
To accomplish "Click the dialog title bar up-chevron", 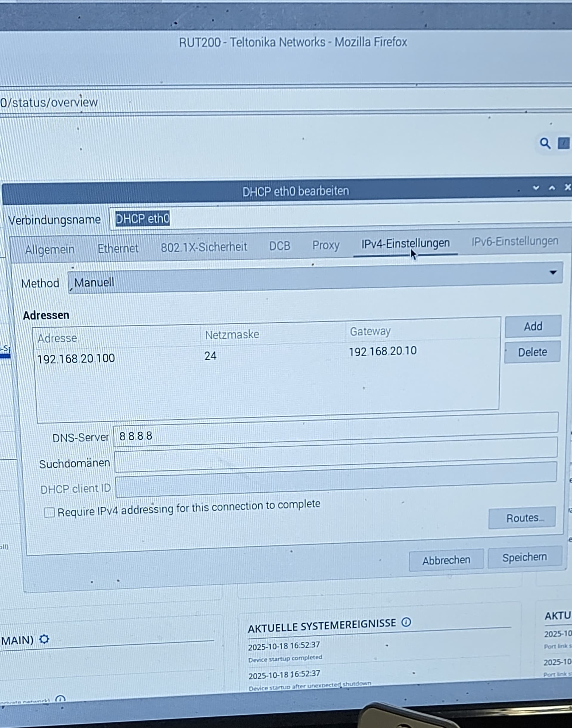I will (x=552, y=188).
